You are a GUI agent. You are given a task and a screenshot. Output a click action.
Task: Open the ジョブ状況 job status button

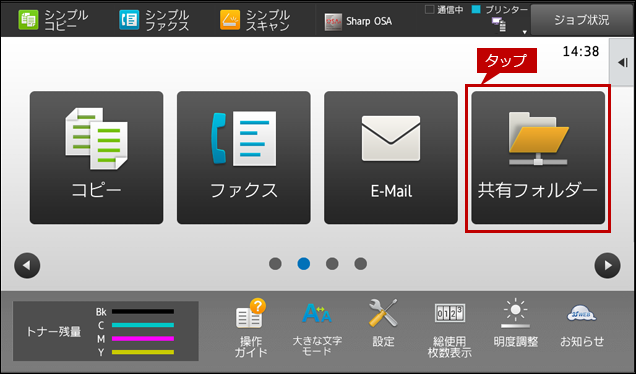pyautogui.click(x=581, y=20)
